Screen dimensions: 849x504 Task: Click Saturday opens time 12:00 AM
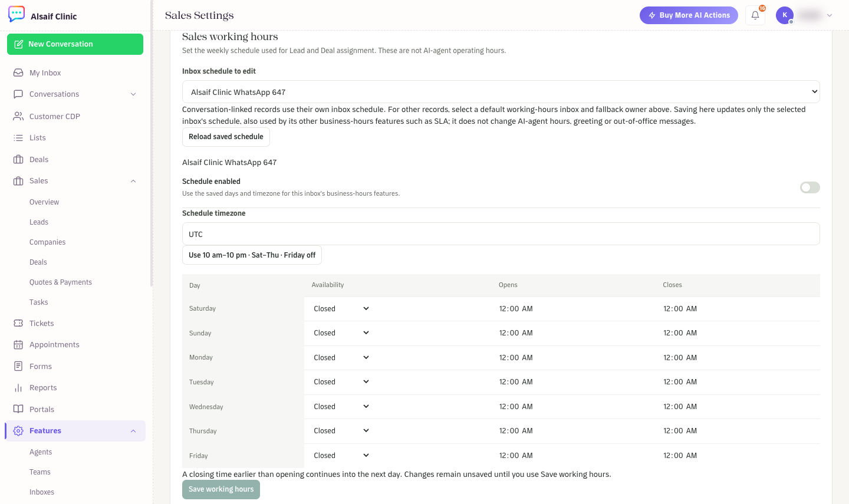tap(516, 308)
